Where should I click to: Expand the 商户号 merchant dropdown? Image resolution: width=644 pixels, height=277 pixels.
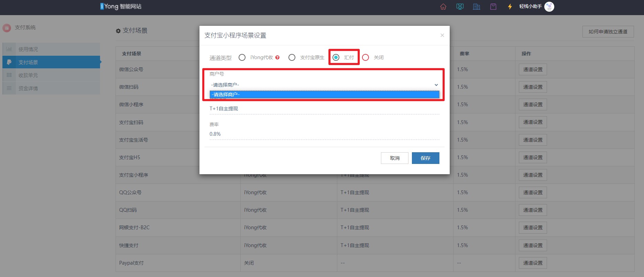(324, 85)
